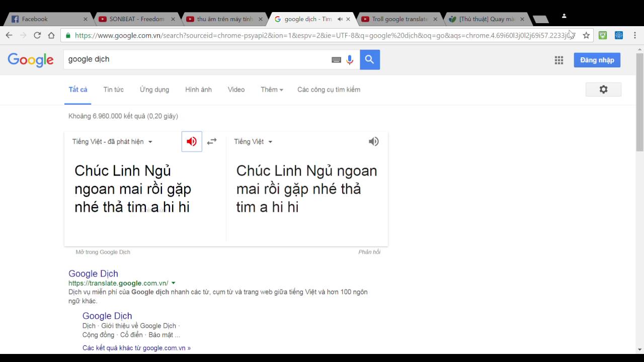The image size is (644, 362).
Task: Click the Giới thiệu về Google Dịch sitelink
Action: 138,326
